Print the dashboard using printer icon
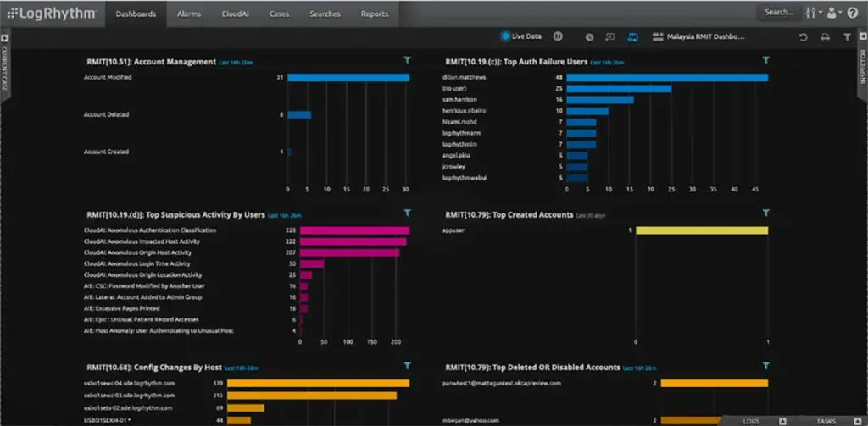Viewport: 868px width, 426px height. click(x=826, y=37)
